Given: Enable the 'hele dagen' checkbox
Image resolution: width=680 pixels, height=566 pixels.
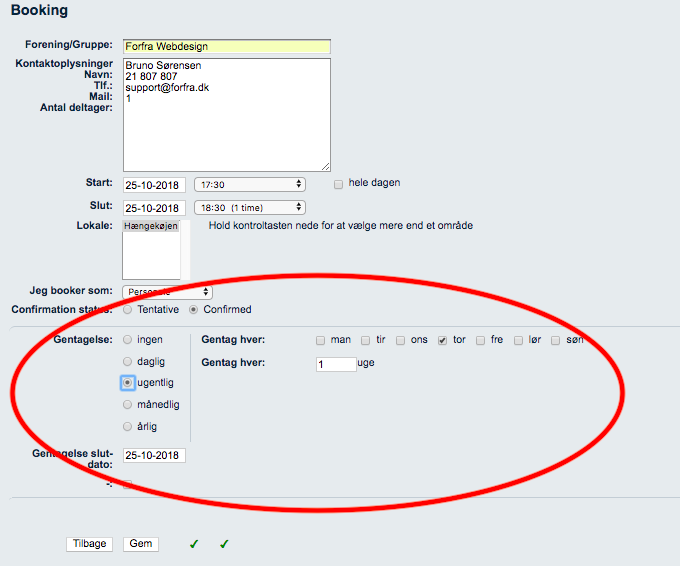Looking at the screenshot, I should (x=339, y=184).
